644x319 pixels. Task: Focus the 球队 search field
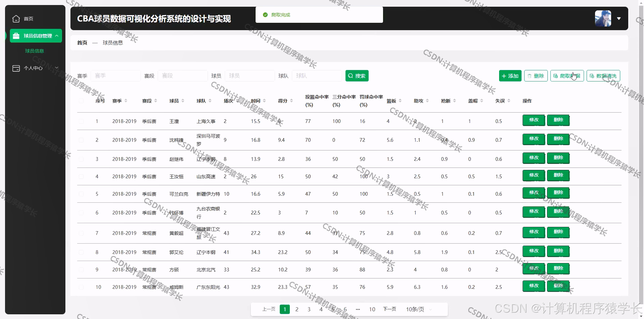pos(317,76)
